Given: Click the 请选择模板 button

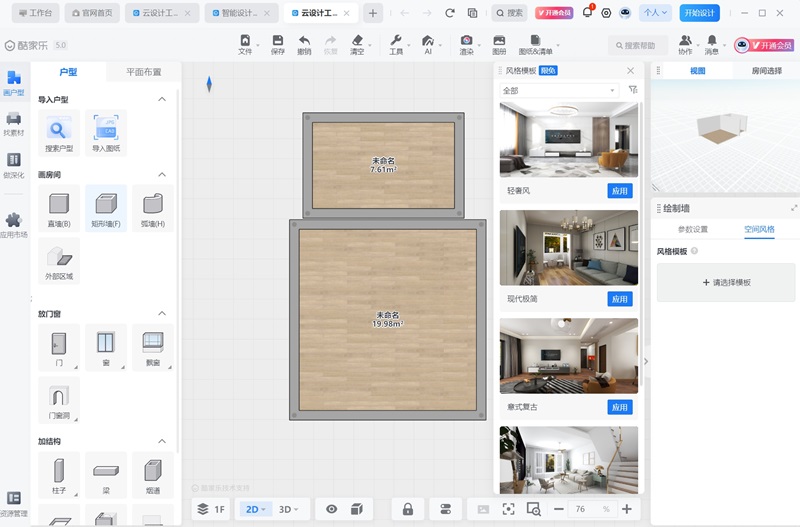Looking at the screenshot, I should (x=725, y=282).
